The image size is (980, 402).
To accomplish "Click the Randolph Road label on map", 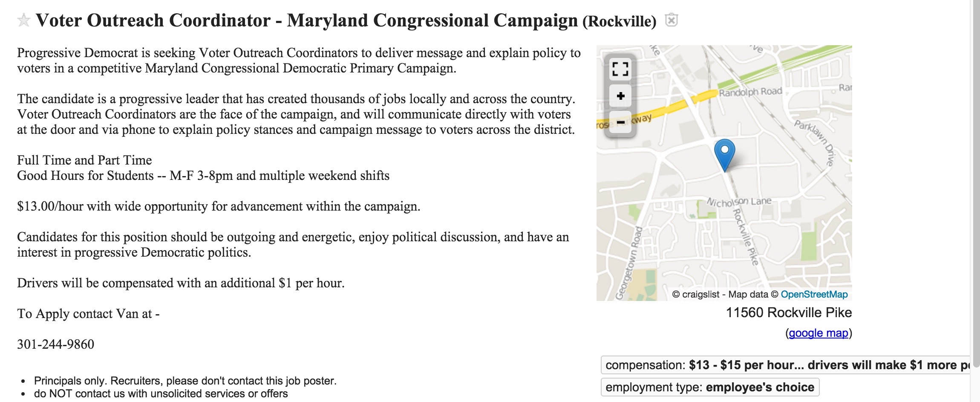I will pyautogui.click(x=750, y=92).
